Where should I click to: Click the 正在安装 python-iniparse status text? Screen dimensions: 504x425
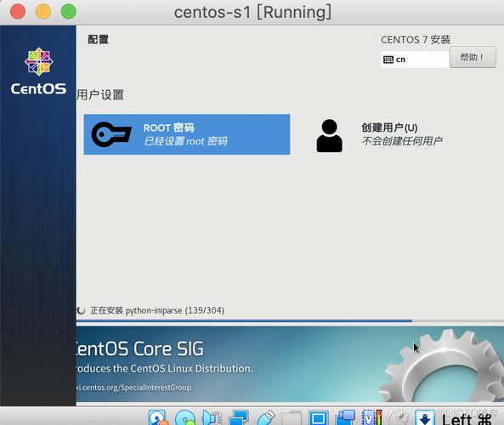pos(157,310)
